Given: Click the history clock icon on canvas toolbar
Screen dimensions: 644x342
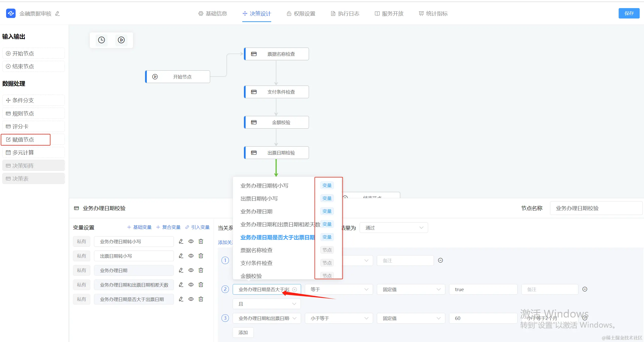Looking at the screenshot, I should [x=101, y=40].
